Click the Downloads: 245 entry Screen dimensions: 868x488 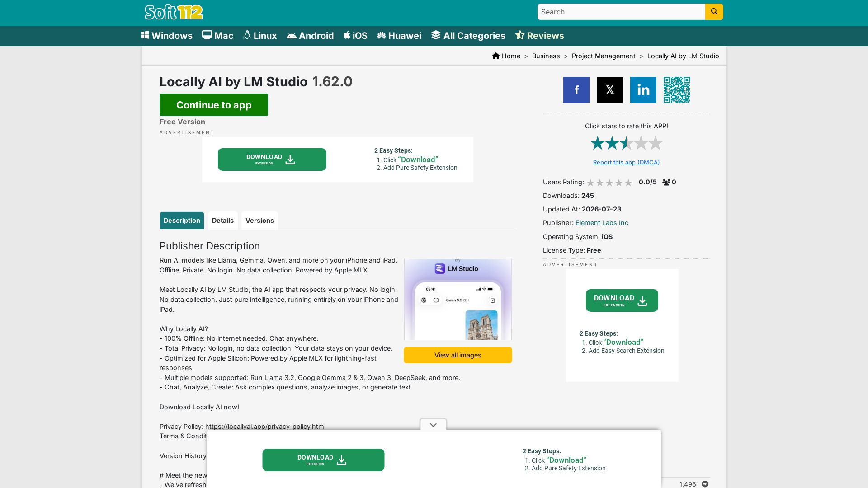[568, 196]
